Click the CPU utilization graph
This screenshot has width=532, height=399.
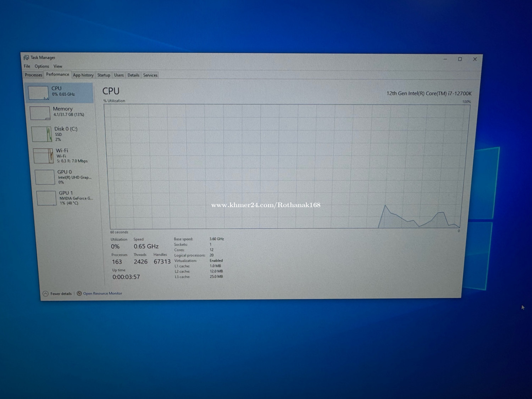[x=287, y=166]
